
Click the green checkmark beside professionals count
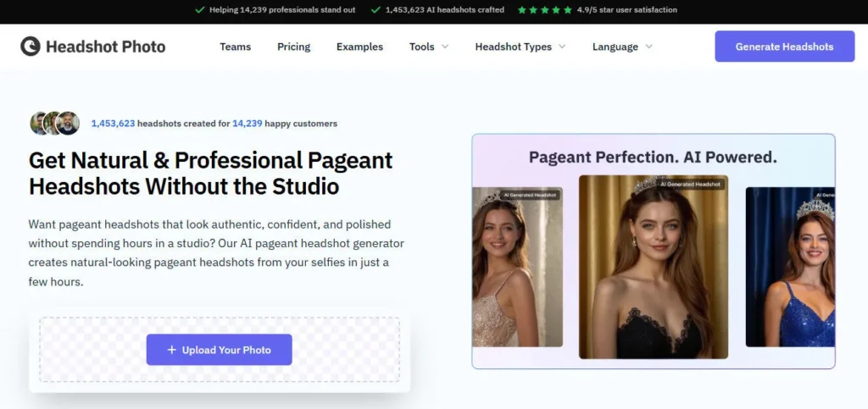tap(199, 10)
